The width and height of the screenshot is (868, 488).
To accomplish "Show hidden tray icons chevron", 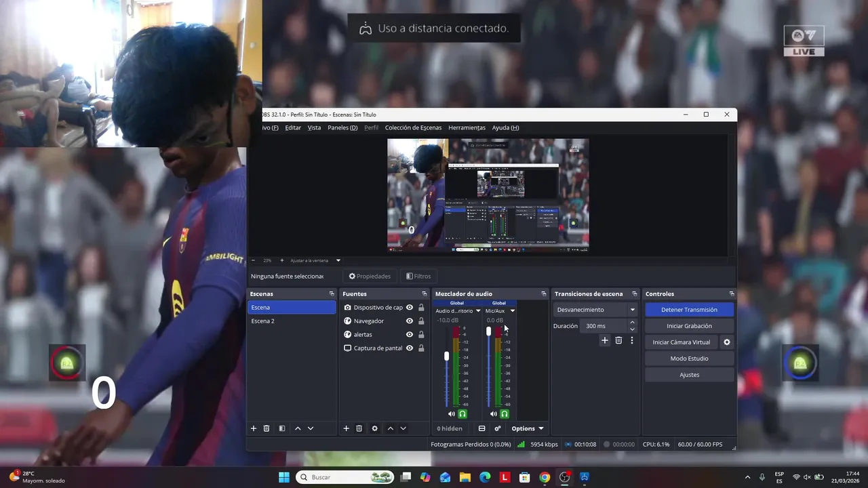I will [747, 477].
